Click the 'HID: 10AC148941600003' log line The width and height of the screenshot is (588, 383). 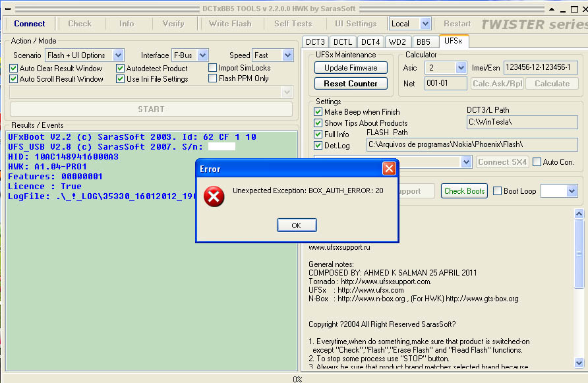click(63, 157)
